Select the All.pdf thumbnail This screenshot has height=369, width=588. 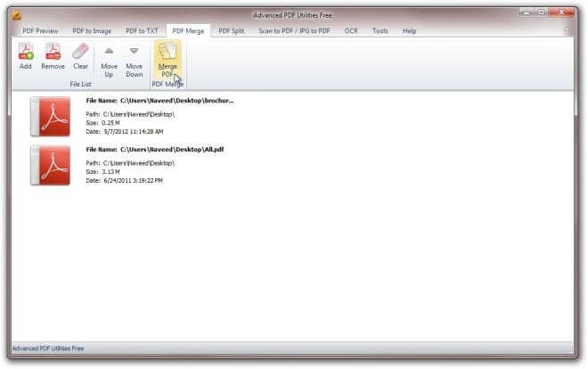(50, 166)
